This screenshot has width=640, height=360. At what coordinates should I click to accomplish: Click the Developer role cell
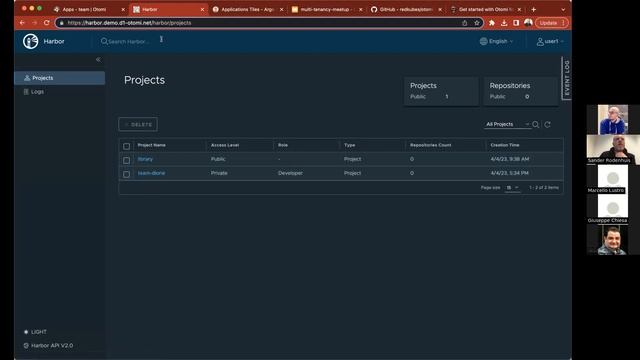click(x=290, y=173)
